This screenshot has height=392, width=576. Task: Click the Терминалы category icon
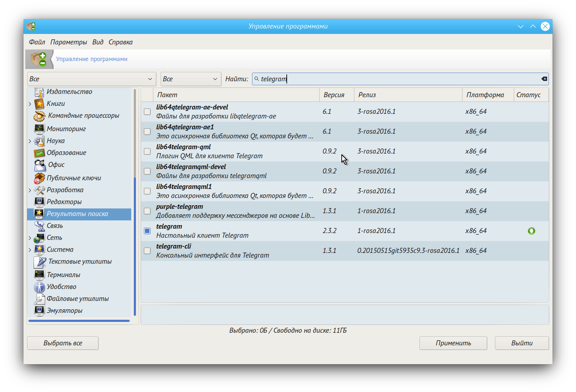(39, 275)
